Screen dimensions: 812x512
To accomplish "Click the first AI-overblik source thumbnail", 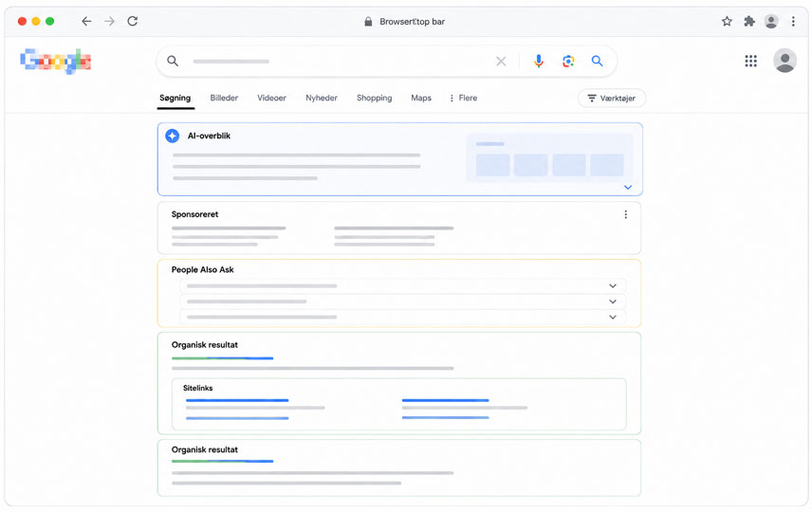I will pos(492,165).
